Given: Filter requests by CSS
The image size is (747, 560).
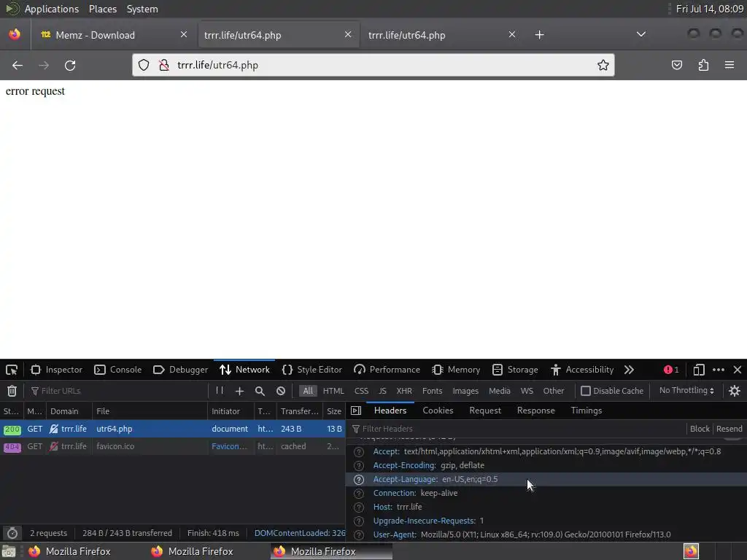Looking at the screenshot, I should (361, 391).
